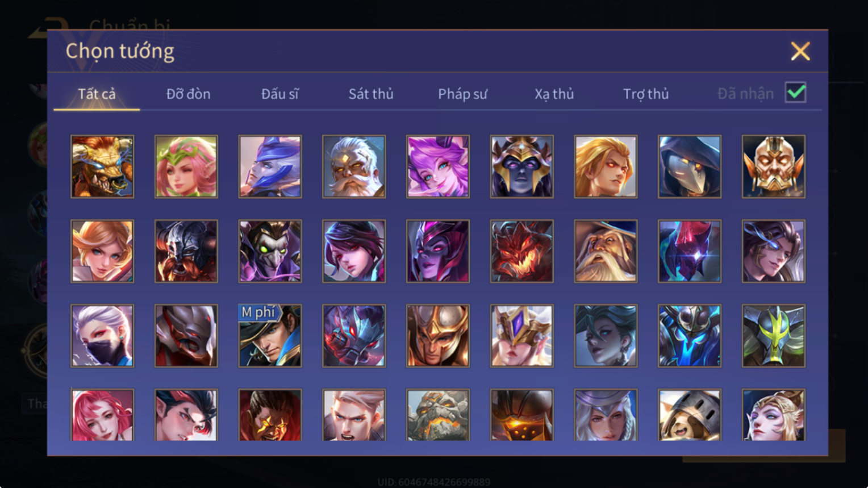Pick the golden masked elf-eared hero
Screen dimensions: 868x488
click(774, 166)
